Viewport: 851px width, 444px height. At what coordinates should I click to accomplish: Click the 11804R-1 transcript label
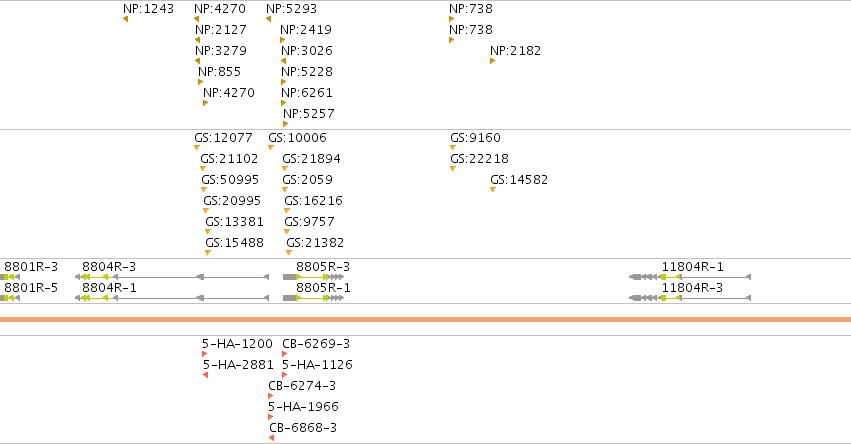pyautogui.click(x=693, y=267)
